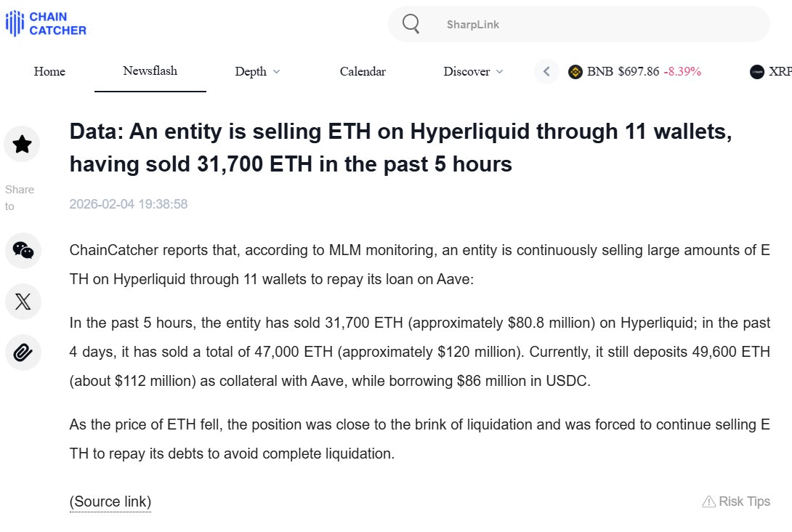792x532 pixels.
Task: Click the XRP coin icon
Action: pyautogui.click(x=757, y=72)
